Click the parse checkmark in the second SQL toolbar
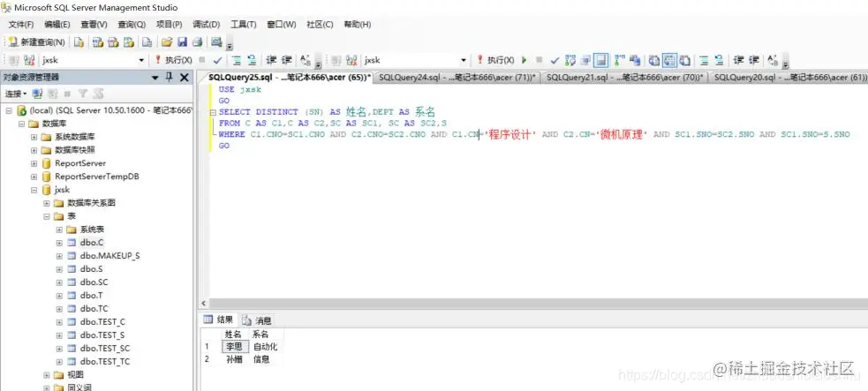The width and height of the screenshot is (868, 391). tap(555, 60)
